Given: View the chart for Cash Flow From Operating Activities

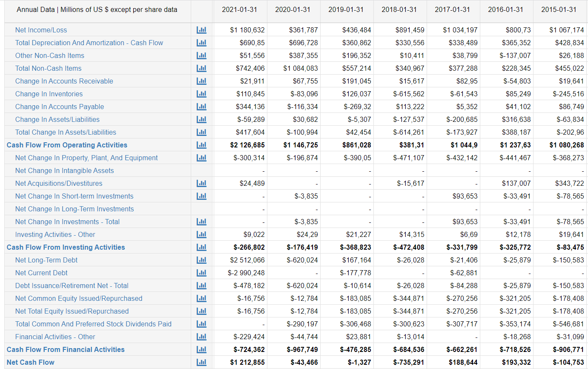Looking at the screenshot, I should pyautogui.click(x=201, y=145).
